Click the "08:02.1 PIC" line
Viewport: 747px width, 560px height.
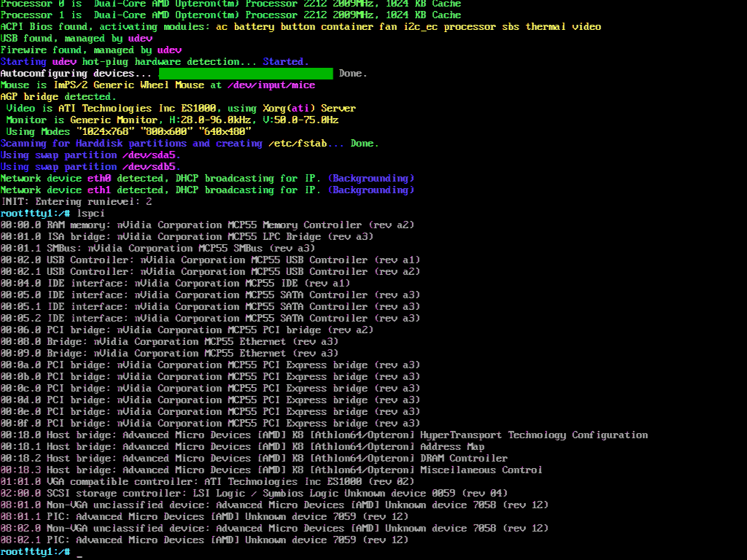coord(204,540)
